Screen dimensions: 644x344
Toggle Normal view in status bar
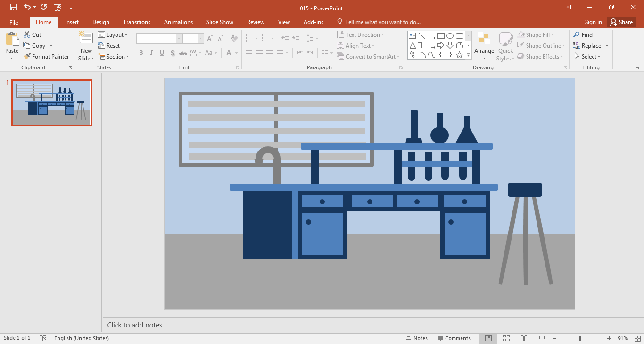click(488, 338)
